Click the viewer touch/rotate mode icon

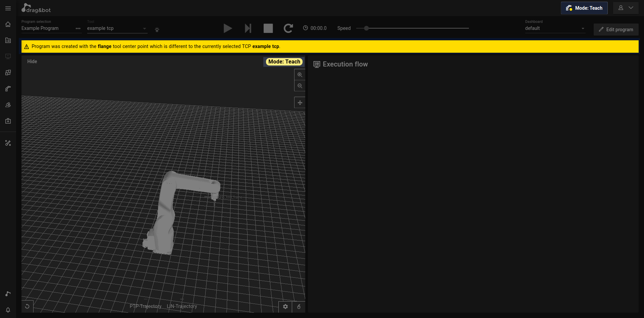(299, 307)
